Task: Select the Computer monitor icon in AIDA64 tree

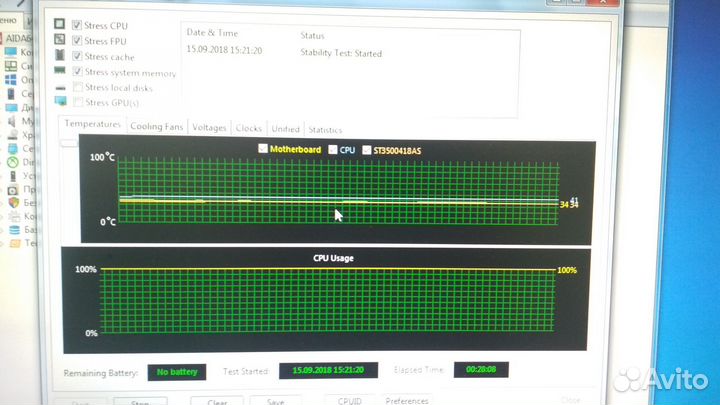Action: (11, 52)
